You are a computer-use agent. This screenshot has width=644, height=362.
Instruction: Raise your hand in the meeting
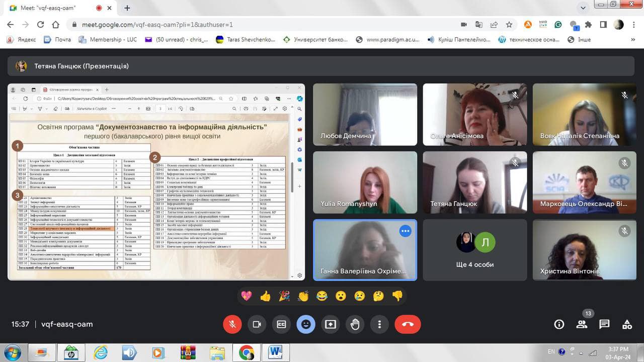pyautogui.click(x=355, y=324)
